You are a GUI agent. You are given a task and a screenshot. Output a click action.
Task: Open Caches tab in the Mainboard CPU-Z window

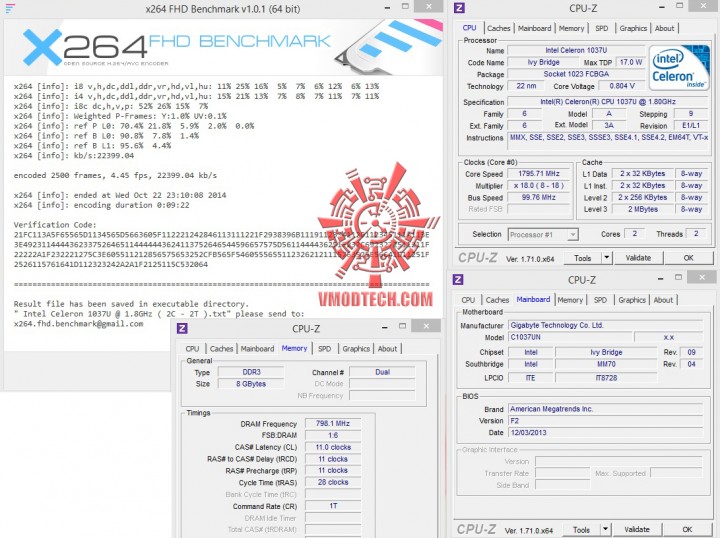click(497, 300)
